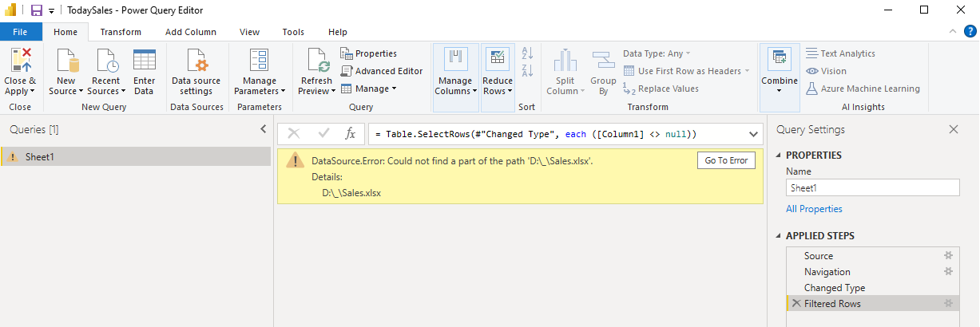Sort descending Z to A
The image size is (980, 327).
pos(527,71)
